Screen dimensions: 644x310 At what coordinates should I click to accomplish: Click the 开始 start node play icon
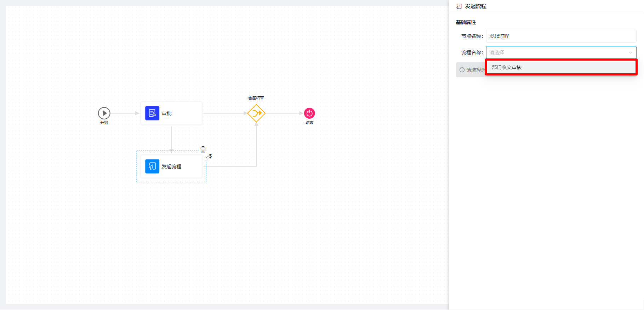[x=104, y=113]
